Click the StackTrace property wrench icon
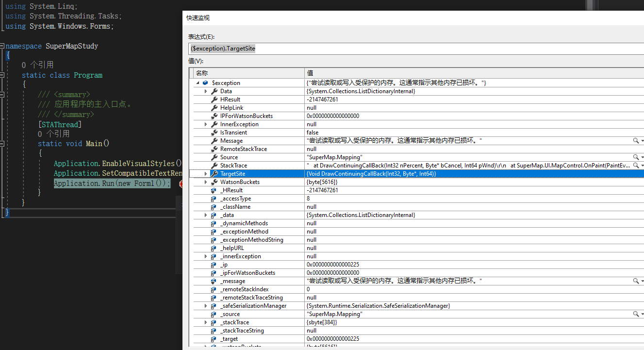 point(214,166)
